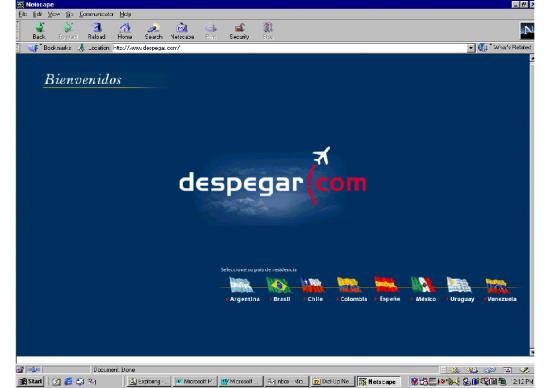Click the Colombia country link
Screen dimensions: 550x388
(x=354, y=299)
